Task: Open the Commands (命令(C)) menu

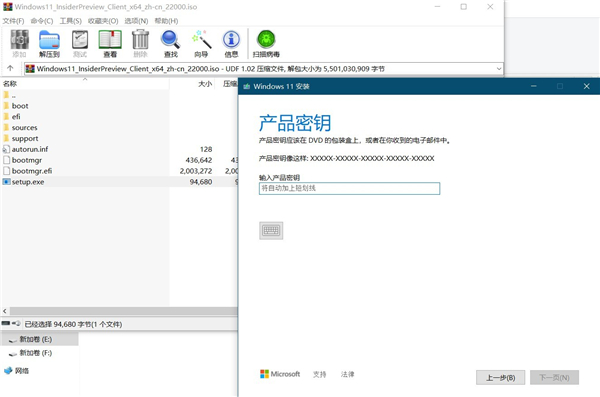Action: tap(42, 21)
